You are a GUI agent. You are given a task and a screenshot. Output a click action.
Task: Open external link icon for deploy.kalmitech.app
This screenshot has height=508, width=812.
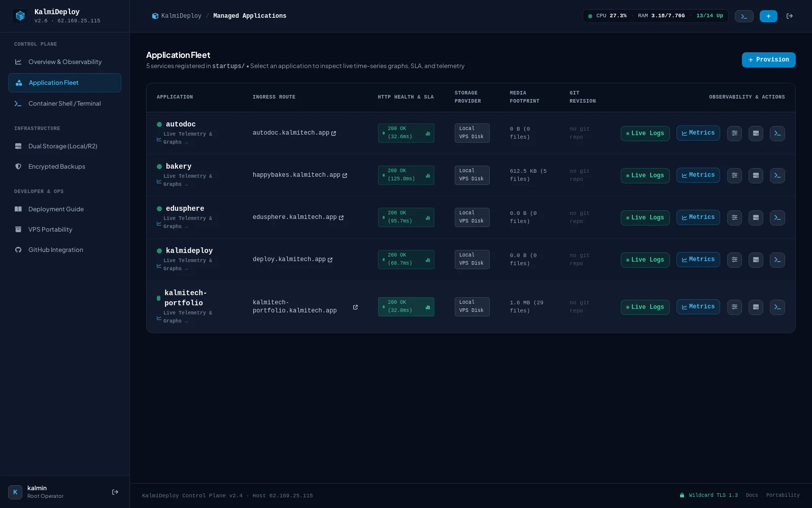[330, 260]
